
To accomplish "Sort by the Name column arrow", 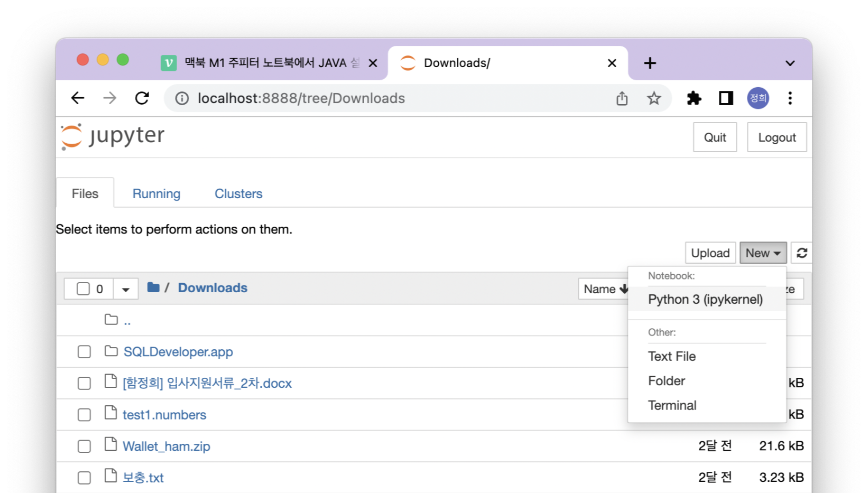I will tap(624, 289).
